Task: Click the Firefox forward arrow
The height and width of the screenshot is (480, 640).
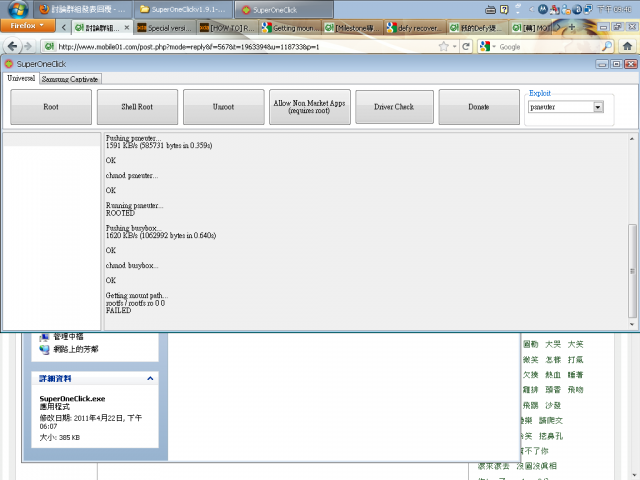Action: tap(28, 47)
